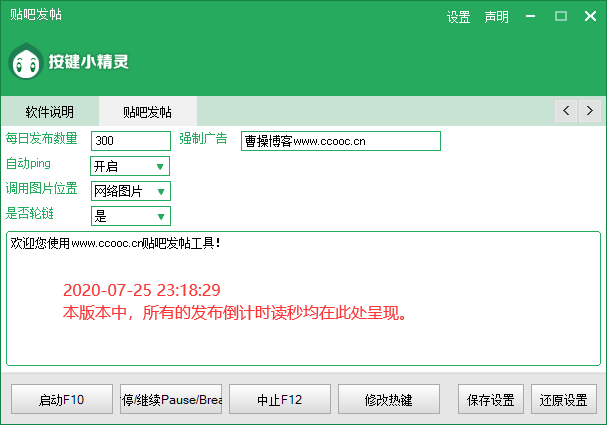This screenshot has width=607, height=425.
Task: Open the 是否轮链 dropdown showing 是
Action: click(131, 216)
